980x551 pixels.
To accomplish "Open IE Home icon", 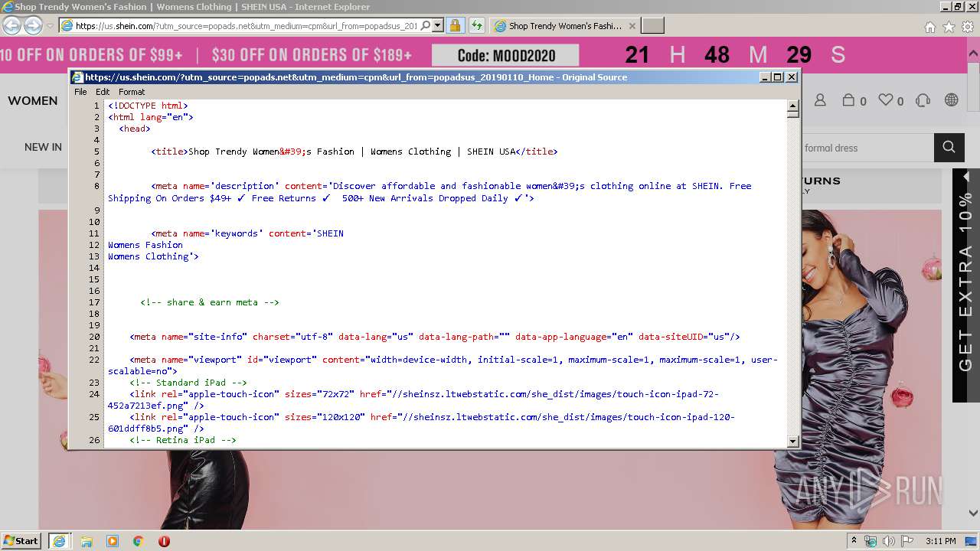I will [x=929, y=27].
